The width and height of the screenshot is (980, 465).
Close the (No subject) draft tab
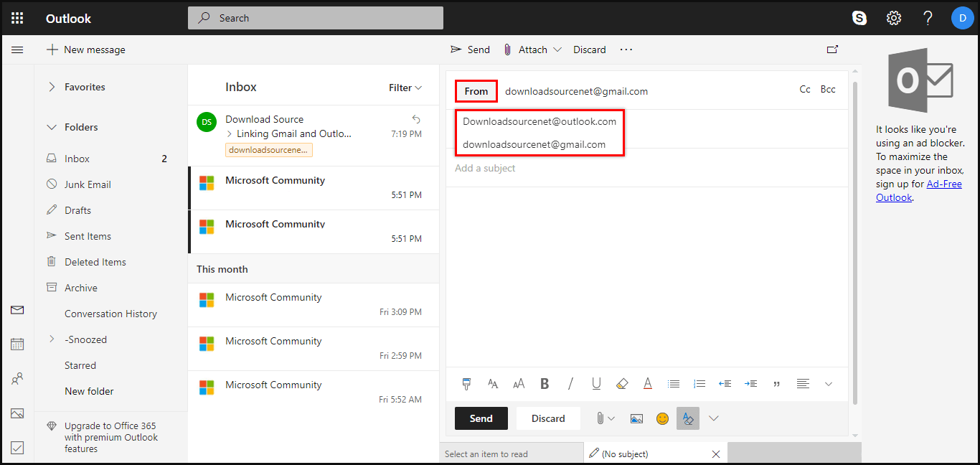pos(715,454)
